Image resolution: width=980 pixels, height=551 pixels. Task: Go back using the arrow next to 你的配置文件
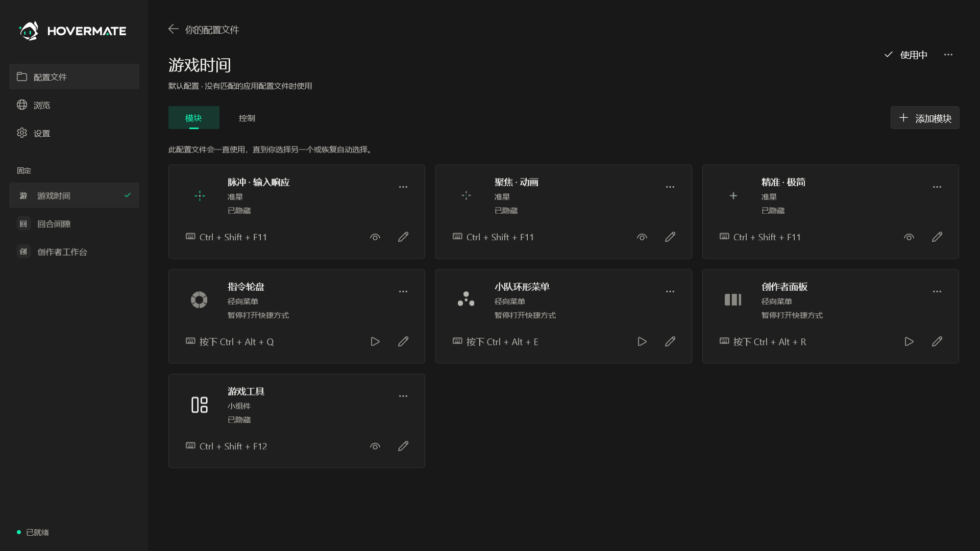pos(174,29)
